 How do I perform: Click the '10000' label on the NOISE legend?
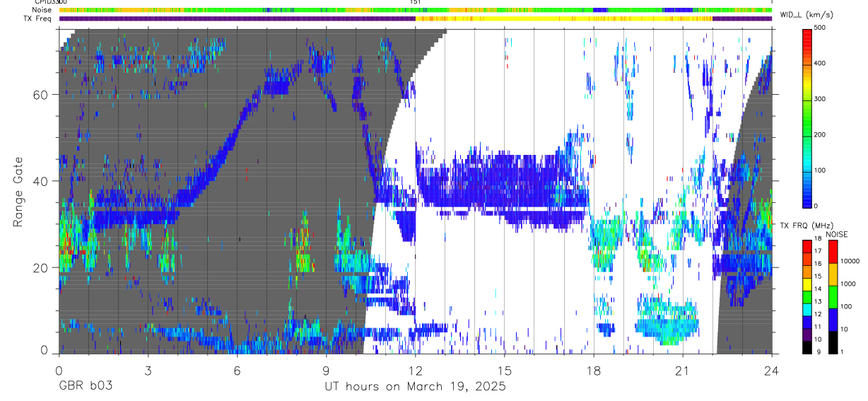click(851, 261)
